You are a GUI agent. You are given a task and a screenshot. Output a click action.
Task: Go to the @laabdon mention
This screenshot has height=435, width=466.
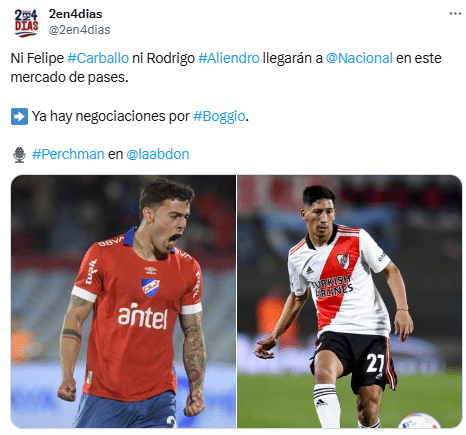[x=158, y=154]
